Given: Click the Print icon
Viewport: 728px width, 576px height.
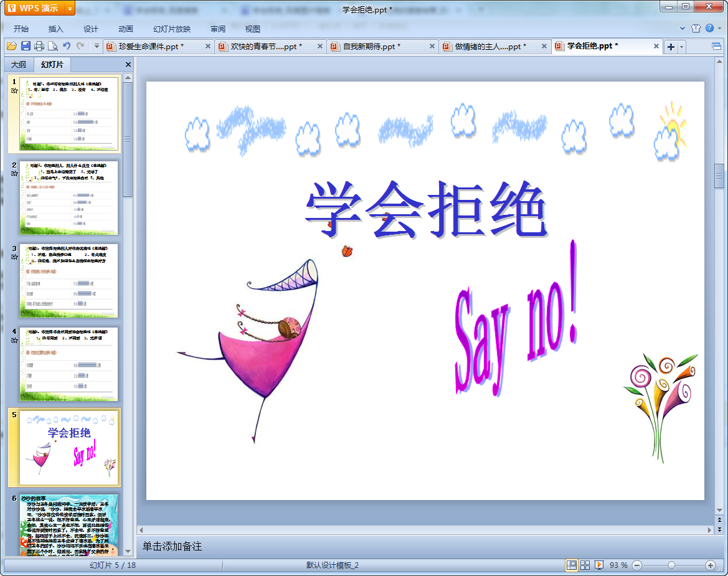Looking at the screenshot, I should 39,46.
